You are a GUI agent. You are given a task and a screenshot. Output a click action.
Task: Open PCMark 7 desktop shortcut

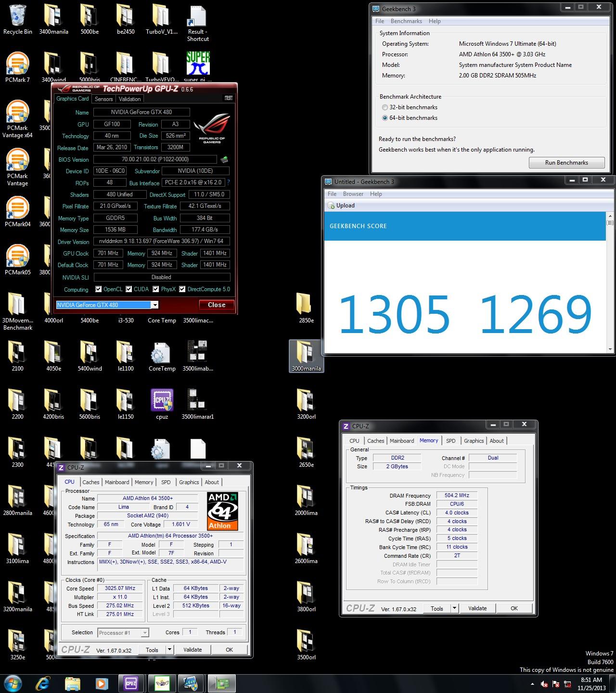tap(18, 67)
